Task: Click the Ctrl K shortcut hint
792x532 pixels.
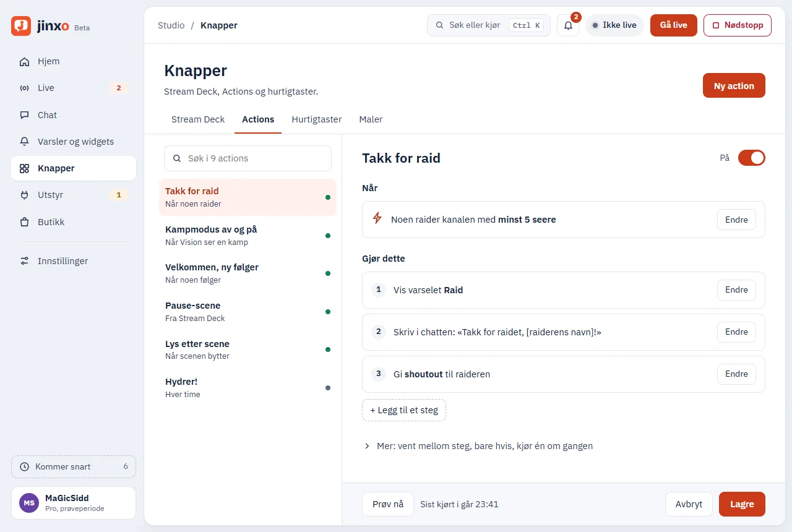Action: (527, 25)
